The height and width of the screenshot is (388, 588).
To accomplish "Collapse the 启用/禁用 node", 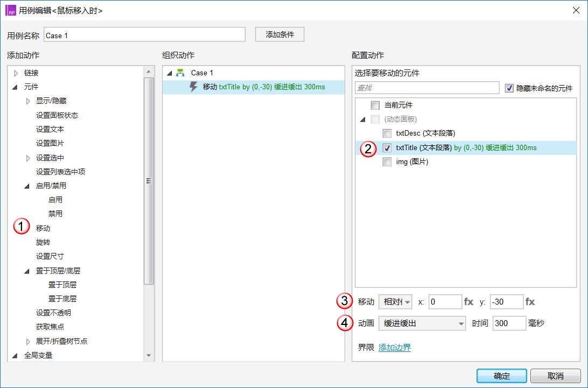I will pos(27,186).
